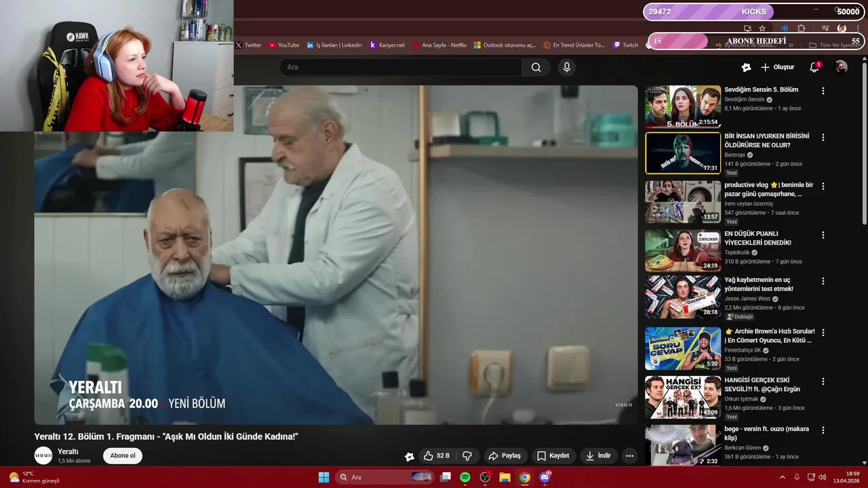Open YouTube notifications bell
Viewport: 868px width, 488px height.
815,67
